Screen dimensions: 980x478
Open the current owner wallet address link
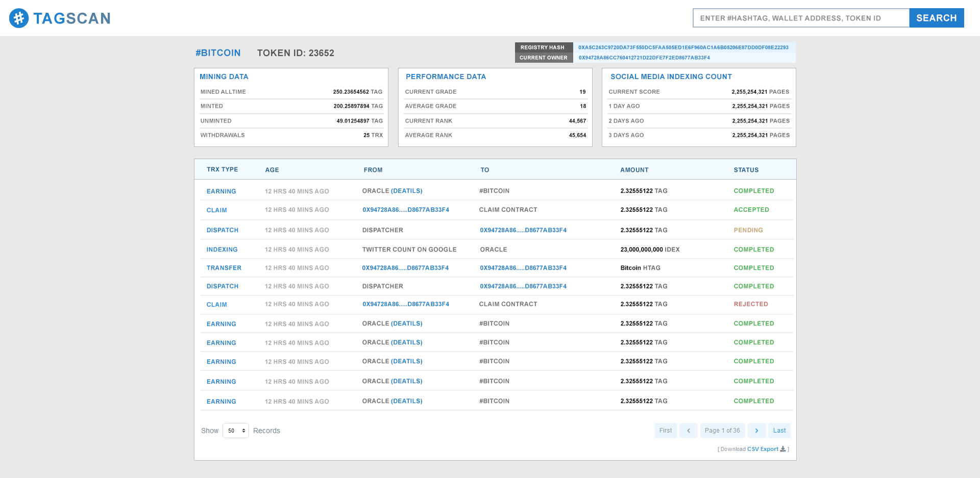coord(644,58)
